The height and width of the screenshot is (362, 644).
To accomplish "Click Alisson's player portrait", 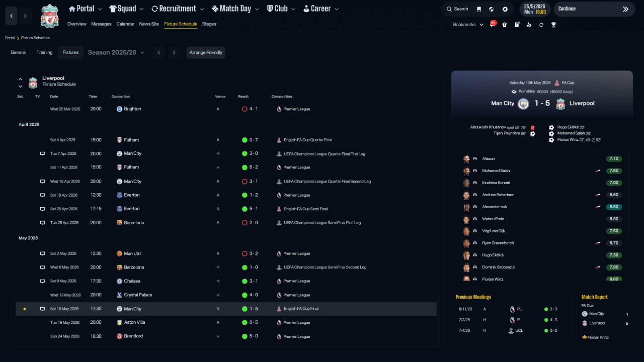I will tap(466, 159).
